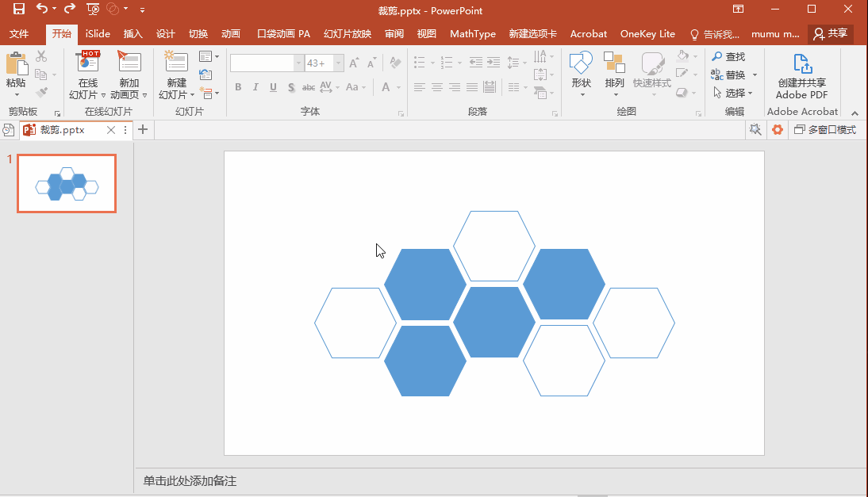The image size is (868, 497).
Task: Click the Save icon in quick access toolbar
Action: [18, 10]
